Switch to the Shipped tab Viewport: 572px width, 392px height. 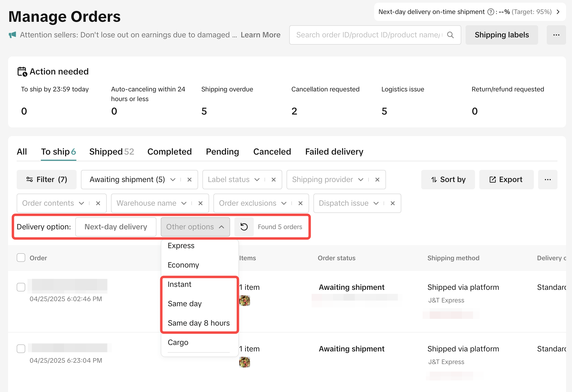point(111,152)
